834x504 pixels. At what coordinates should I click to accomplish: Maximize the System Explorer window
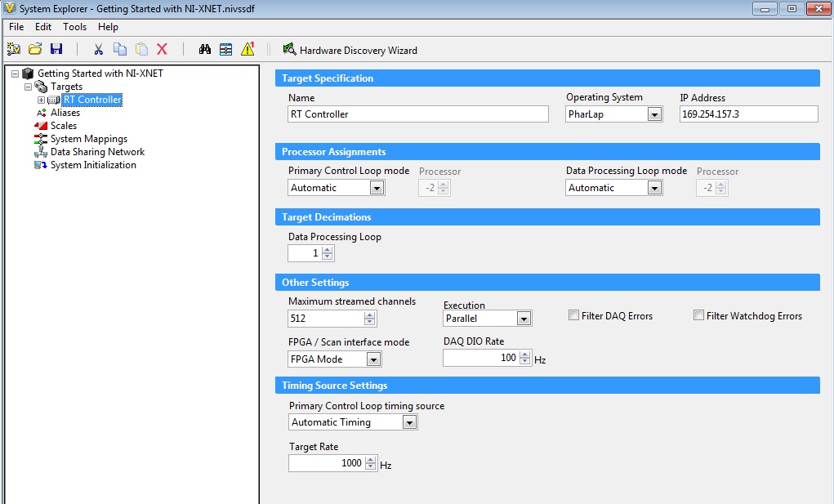pyautogui.click(x=792, y=8)
